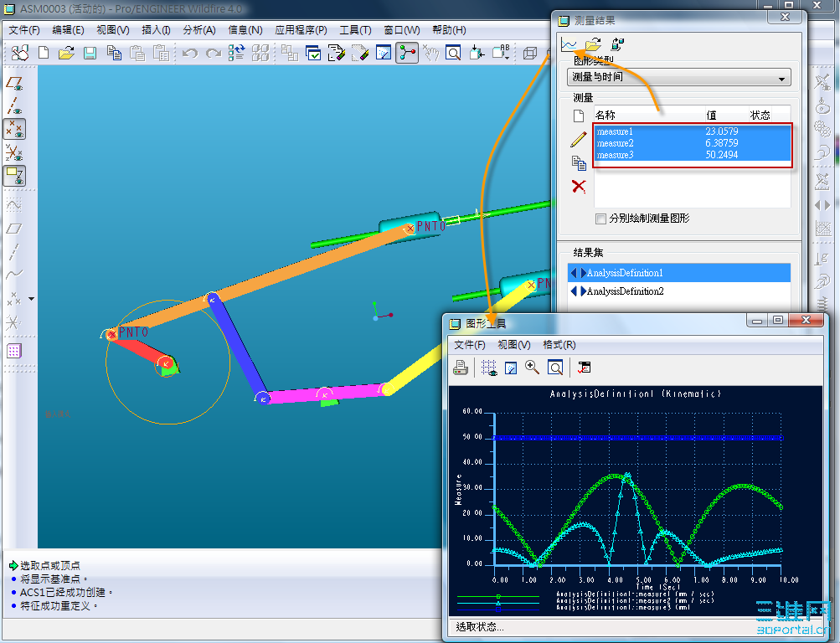Click the 状态 column header
The width and height of the screenshot is (840, 643).
[x=760, y=115]
